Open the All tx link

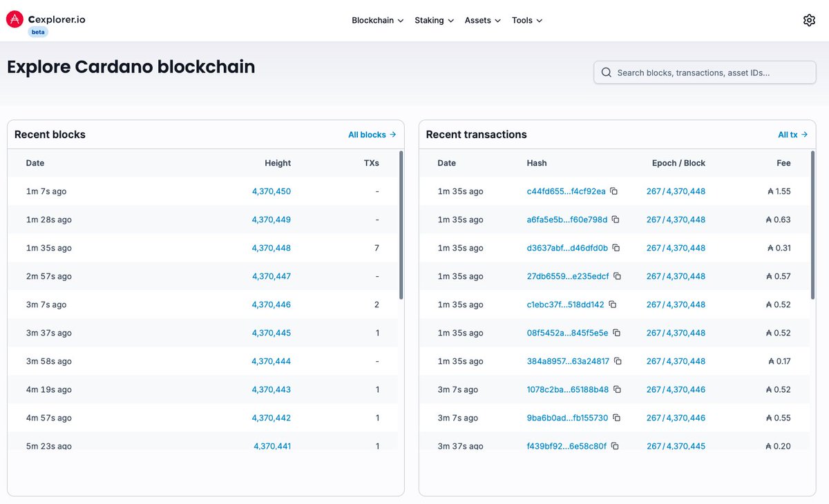pos(792,135)
